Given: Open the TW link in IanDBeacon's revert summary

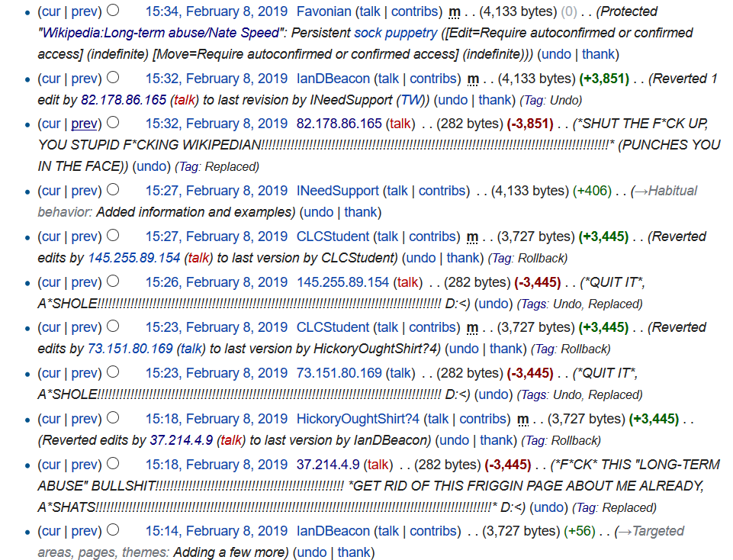Looking at the screenshot, I should (411, 100).
